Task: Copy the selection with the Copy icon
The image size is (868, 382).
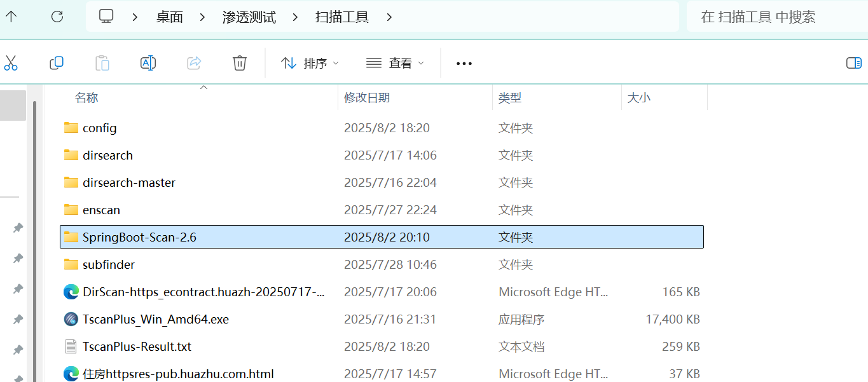Action: 56,63
